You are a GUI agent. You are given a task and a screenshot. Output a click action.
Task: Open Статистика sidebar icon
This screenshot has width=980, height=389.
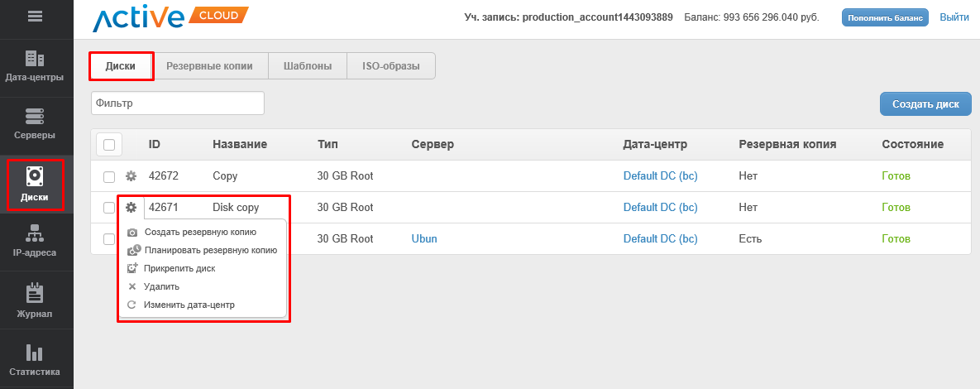pyautogui.click(x=35, y=361)
